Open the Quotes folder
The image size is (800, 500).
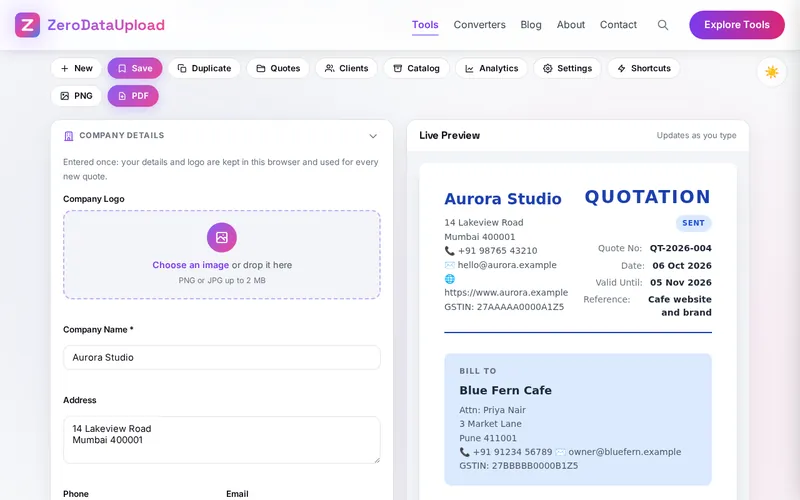tap(278, 68)
